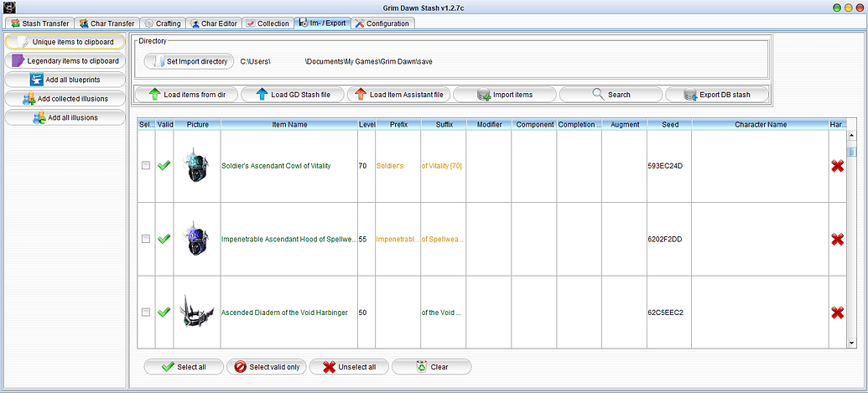Sort by the Character Name column header
The height and width of the screenshot is (393, 868).
pos(761,125)
